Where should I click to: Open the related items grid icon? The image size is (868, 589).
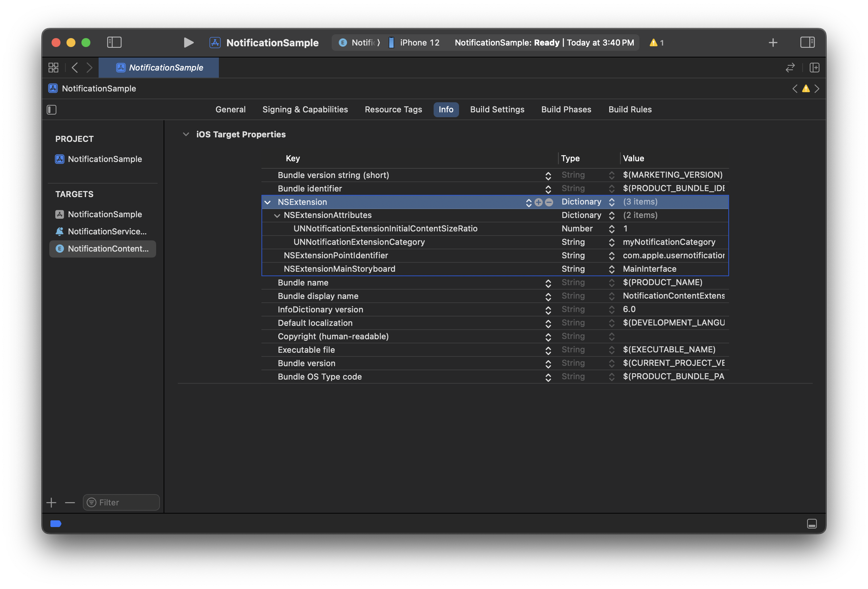53,68
